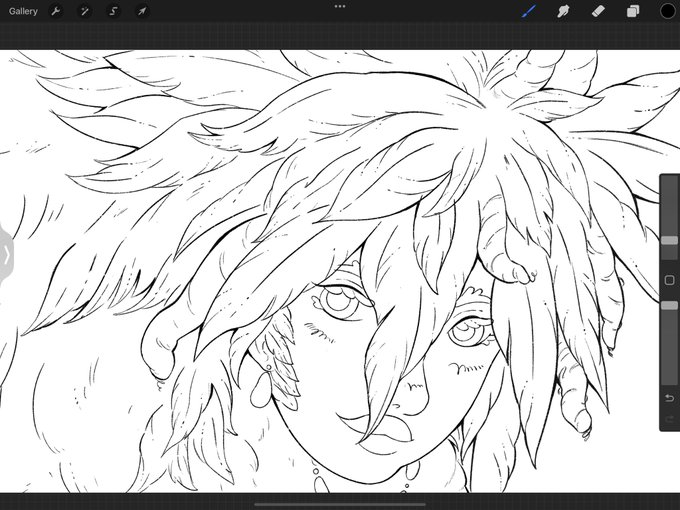The width and height of the screenshot is (680, 510).
Task: Open the Actions wrench menu
Action: [x=56, y=11]
